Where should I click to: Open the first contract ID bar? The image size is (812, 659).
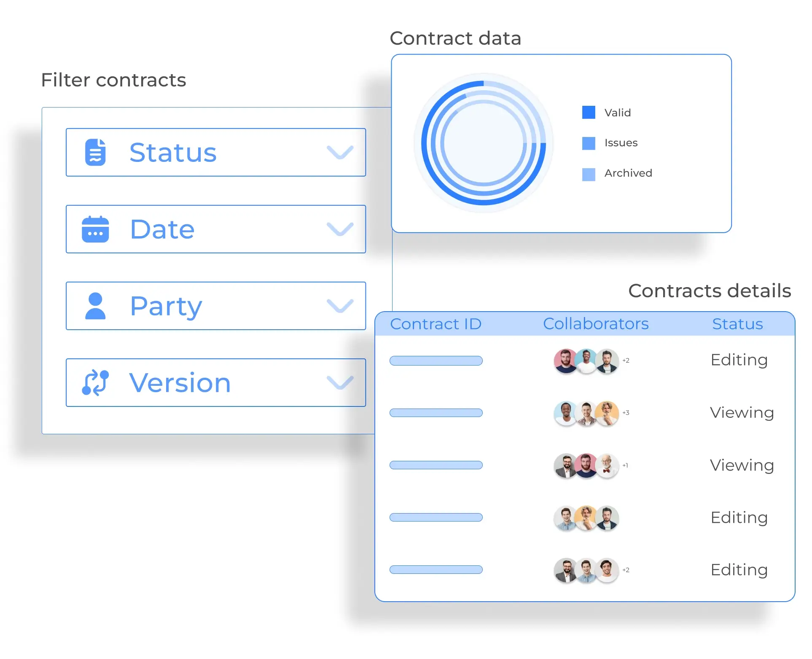click(x=436, y=360)
